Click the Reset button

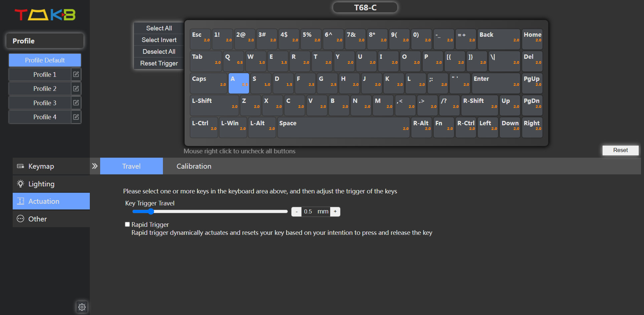tap(620, 150)
